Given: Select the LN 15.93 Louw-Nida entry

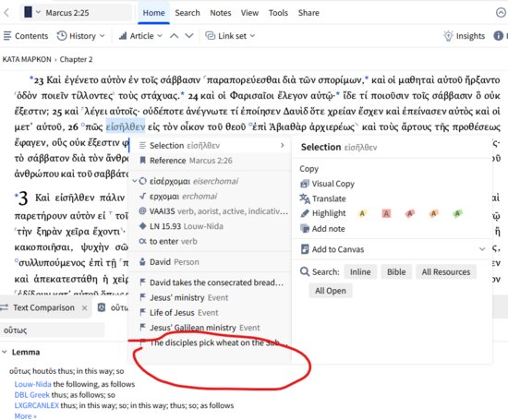Looking at the screenshot, I should 181,226.
